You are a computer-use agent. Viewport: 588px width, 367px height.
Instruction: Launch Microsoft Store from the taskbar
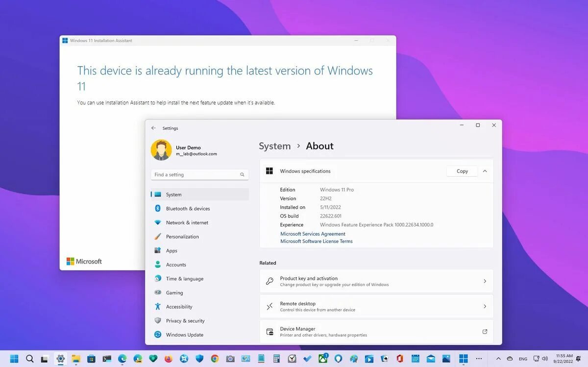coord(91,359)
